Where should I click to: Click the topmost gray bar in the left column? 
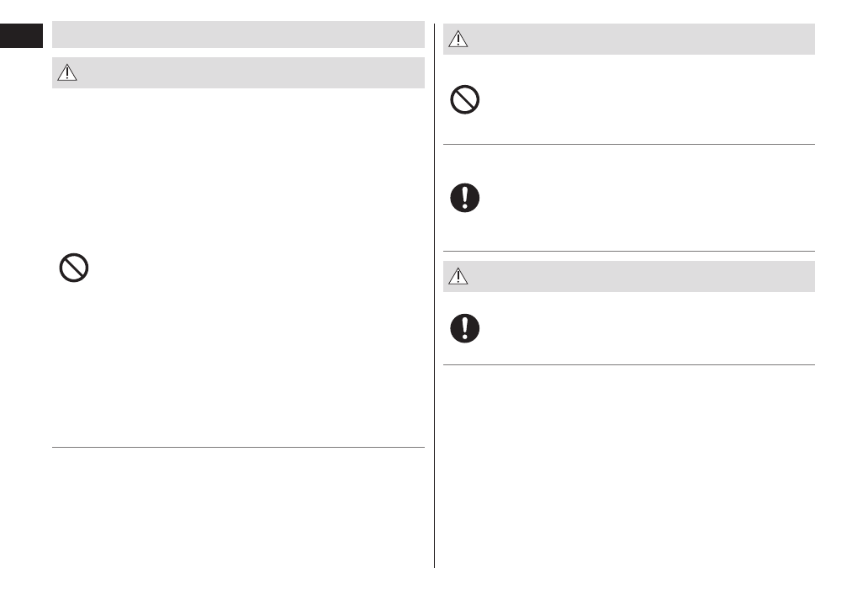tap(238, 35)
